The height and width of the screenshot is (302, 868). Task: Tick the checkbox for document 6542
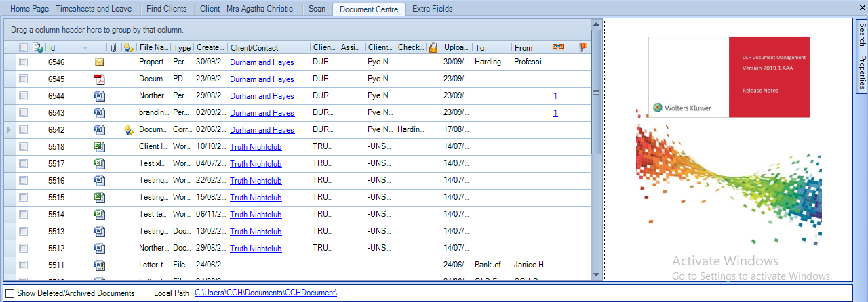click(23, 129)
